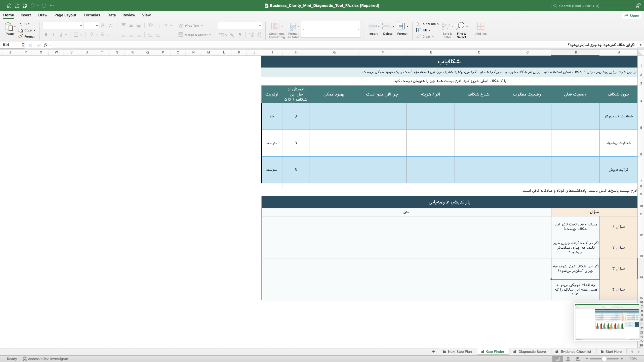Open Format as Table tool

pyautogui.click(x=292, y=26)
